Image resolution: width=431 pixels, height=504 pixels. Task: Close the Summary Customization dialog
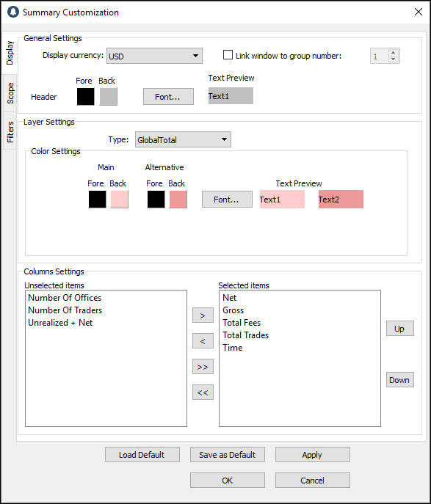click(x=418, y=12)
